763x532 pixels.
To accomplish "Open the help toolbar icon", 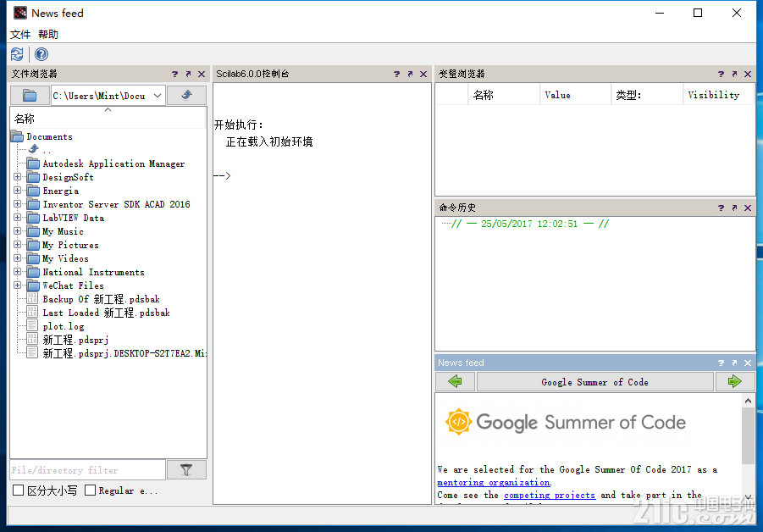I will click(x=41, y=54).
